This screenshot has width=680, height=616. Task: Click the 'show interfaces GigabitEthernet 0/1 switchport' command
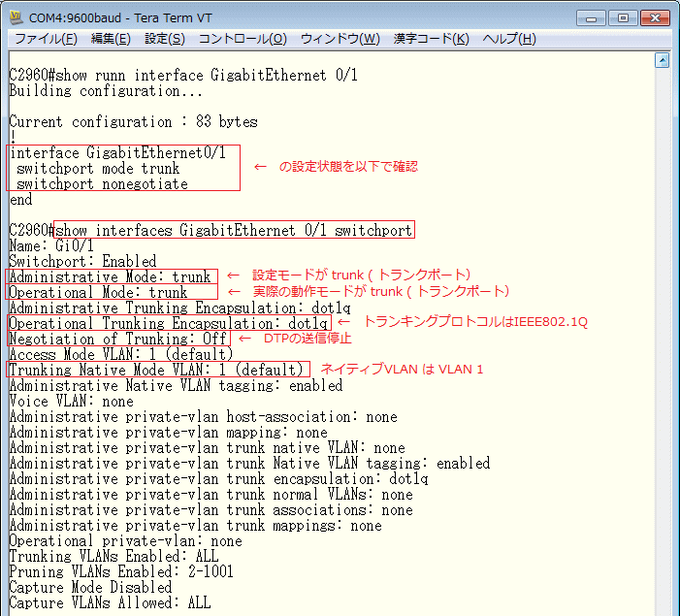pos(234,230)
